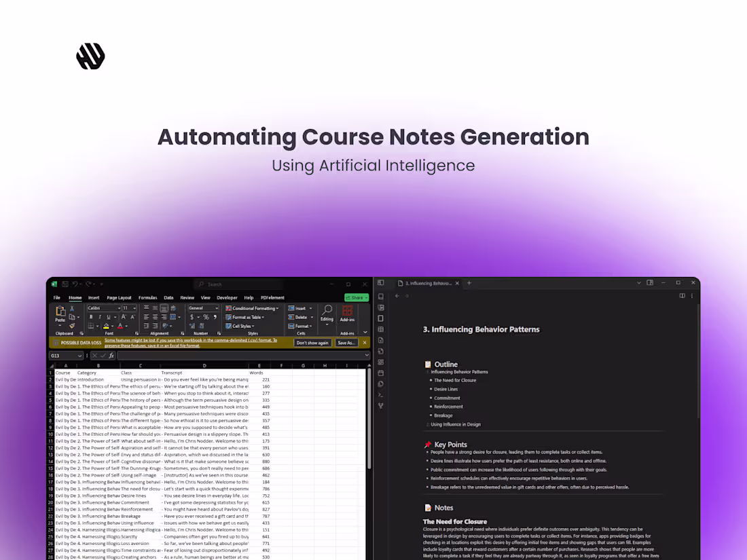747x560 pixels.
Task: Click the Insert Cells icon in Cells group
Action: pyautogui.click(x=291, y=309)
